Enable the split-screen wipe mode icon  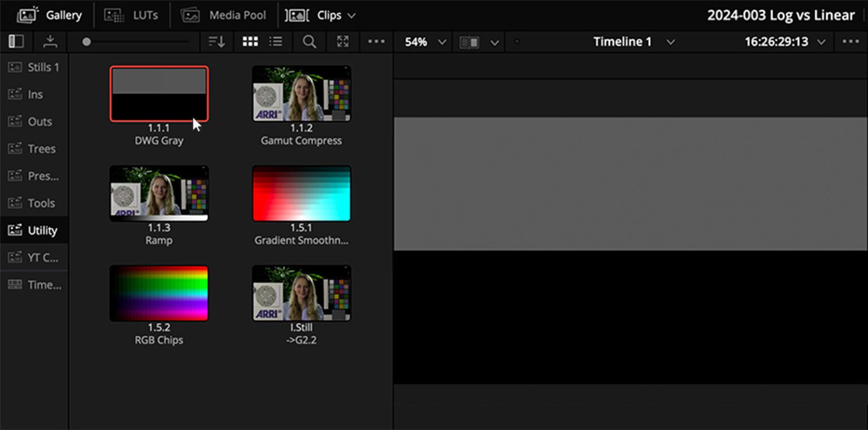(x=470, y=41)
